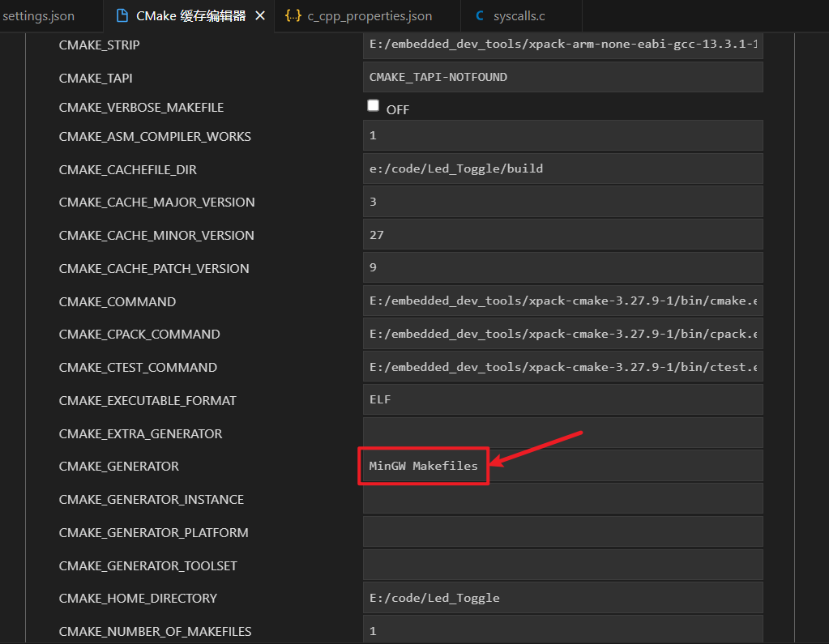Click the CMAKE_STRIP label
Screen dimensions: 829x644
click(x=100, y=45)
